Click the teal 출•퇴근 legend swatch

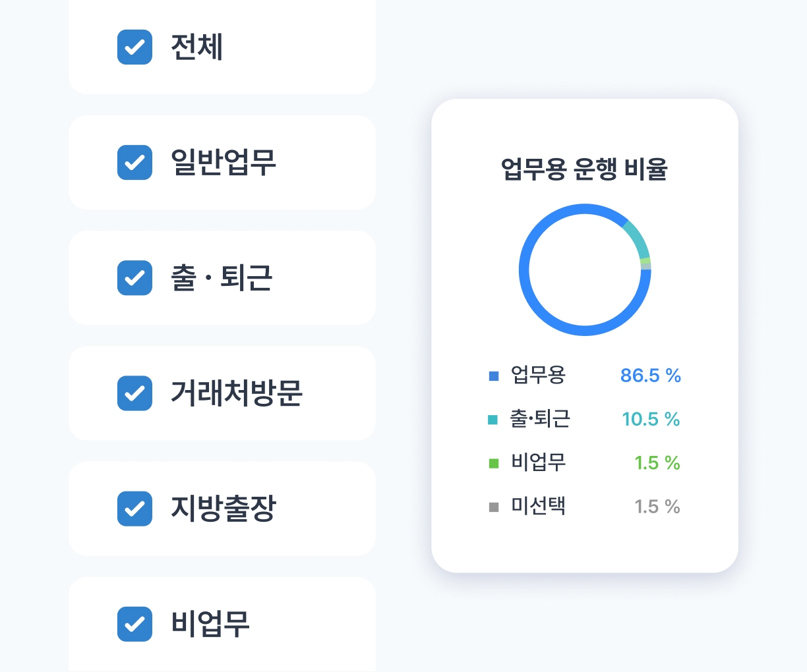tap(493, 420)
